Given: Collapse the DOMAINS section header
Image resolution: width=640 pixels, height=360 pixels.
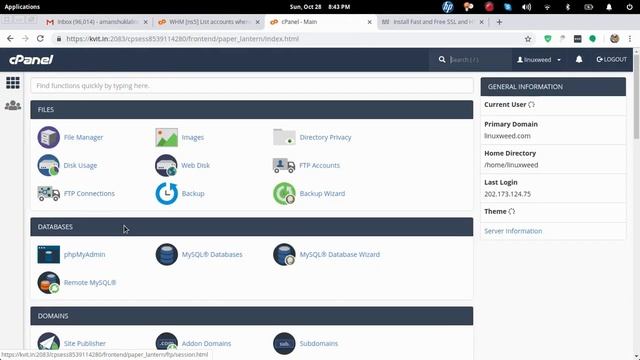Looking at the screenshot, I should pos(252,316).
